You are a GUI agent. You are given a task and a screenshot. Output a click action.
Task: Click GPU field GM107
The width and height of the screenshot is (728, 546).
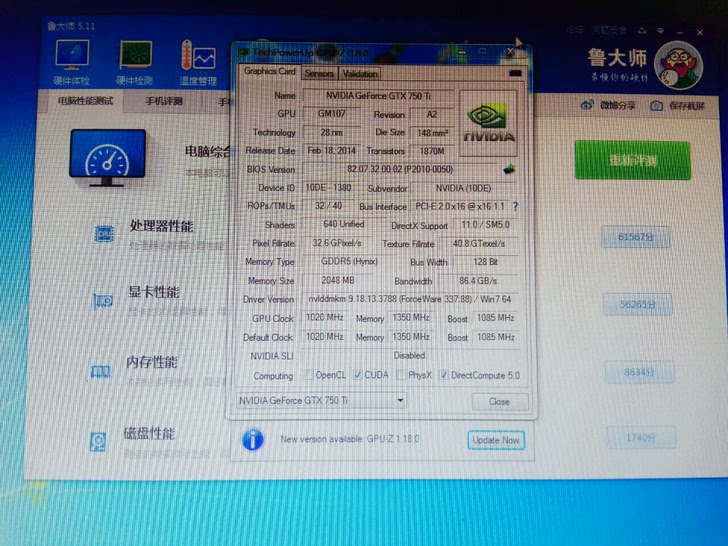pyautogui.click(x=332, y=114)
